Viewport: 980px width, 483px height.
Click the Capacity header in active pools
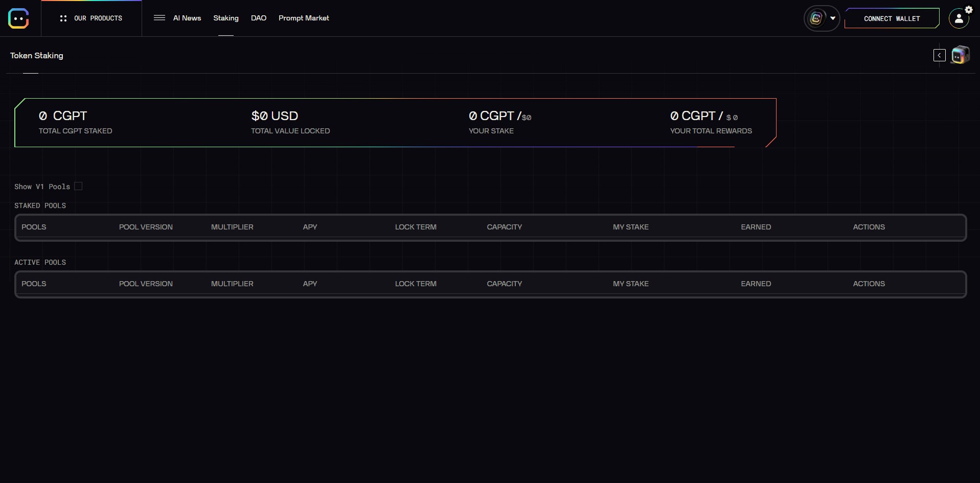point(504,284)
